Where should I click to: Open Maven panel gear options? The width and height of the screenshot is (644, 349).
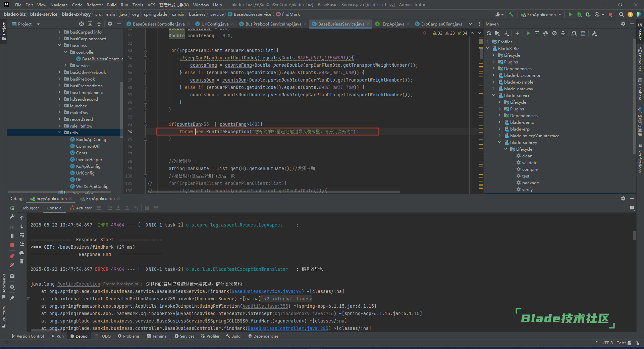623,24
